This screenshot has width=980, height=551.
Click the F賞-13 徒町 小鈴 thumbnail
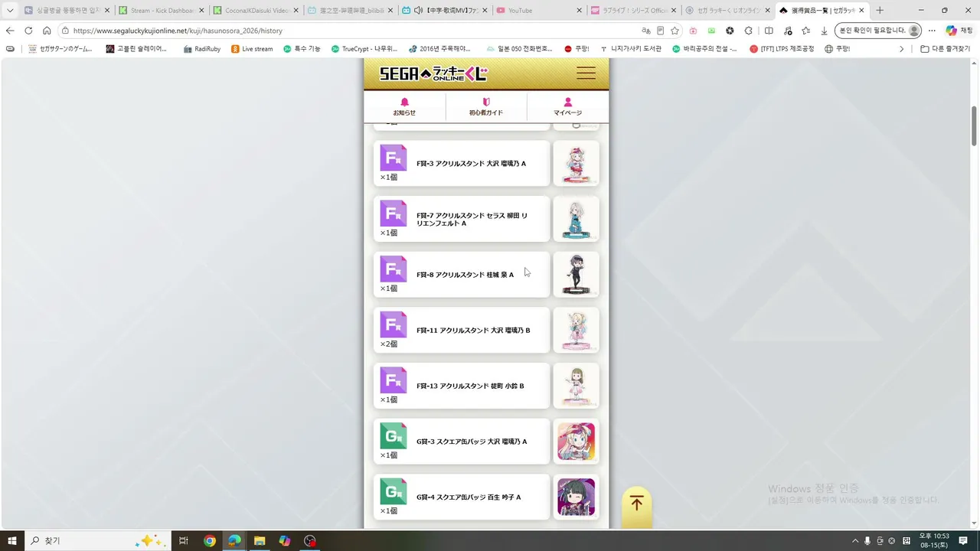point(576,386)
